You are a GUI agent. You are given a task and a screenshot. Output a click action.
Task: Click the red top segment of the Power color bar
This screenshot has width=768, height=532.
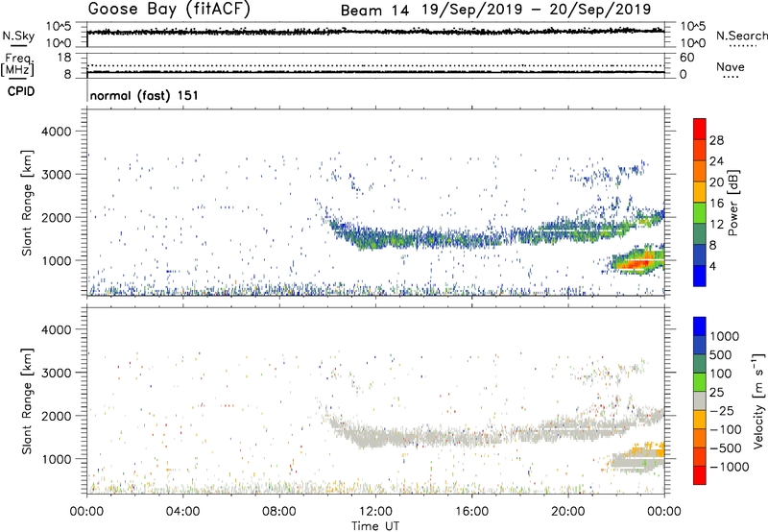(x=700, y=129)
